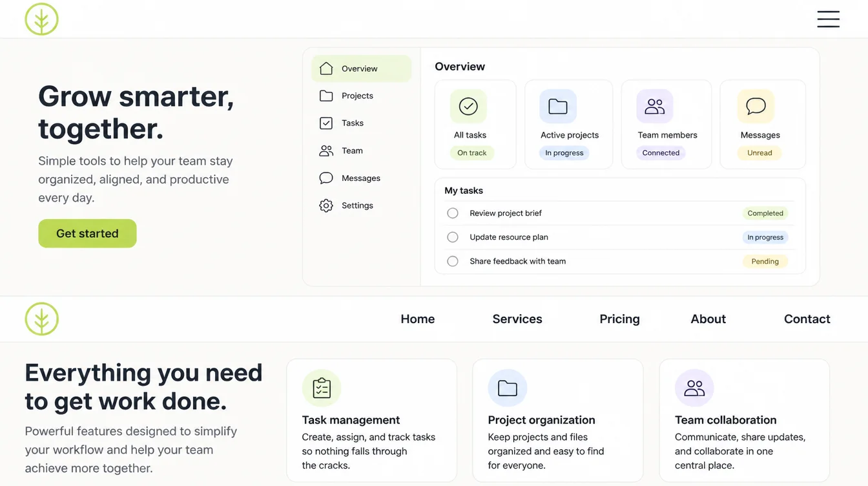Screen dimensions: 868x486
Task: Click the "Task management" card title
Action: click(x=351, y=420)
